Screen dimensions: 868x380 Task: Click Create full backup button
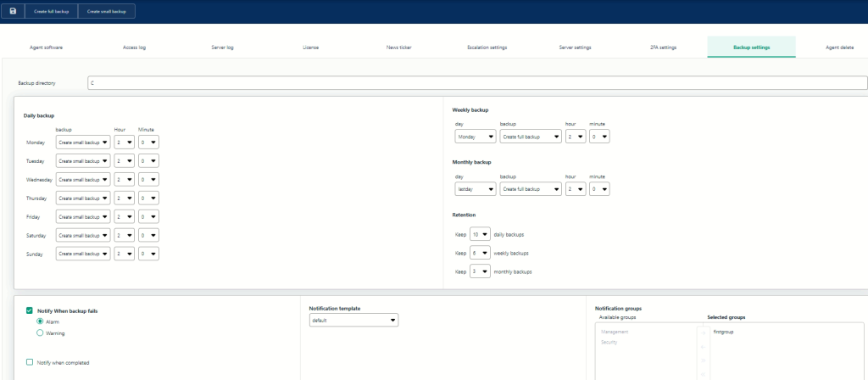click(x=52, y=11)
